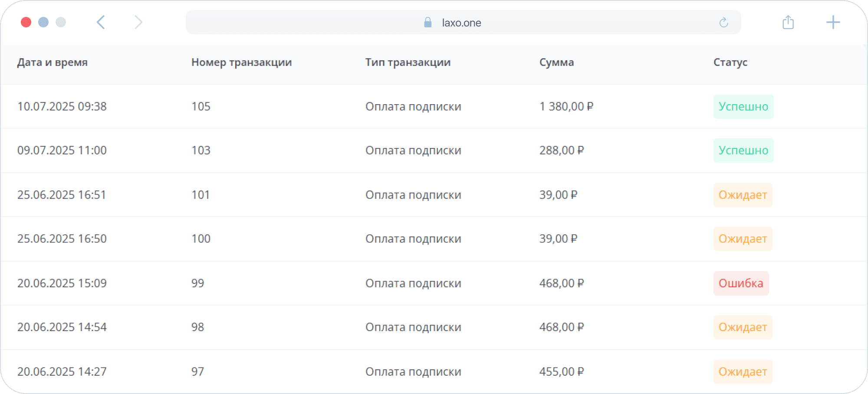Image resolution: width=868 pixels, height=394 pixels.
Task: Click the laxo.one address bar
Action: pos(461,23)
